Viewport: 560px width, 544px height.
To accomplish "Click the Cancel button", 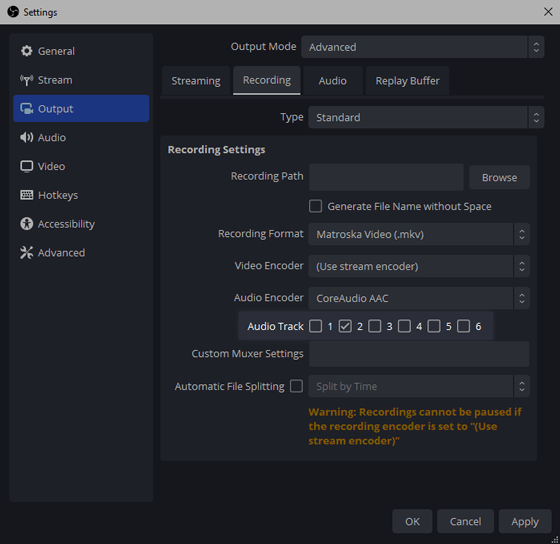I will (465, 521).
